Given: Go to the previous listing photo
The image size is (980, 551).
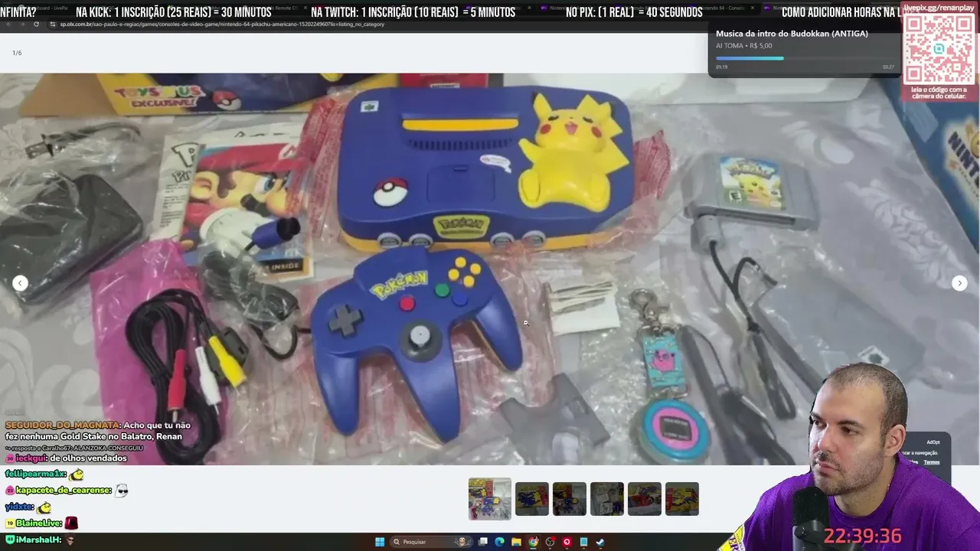Looking at the screenshot, I should [21, 283].
